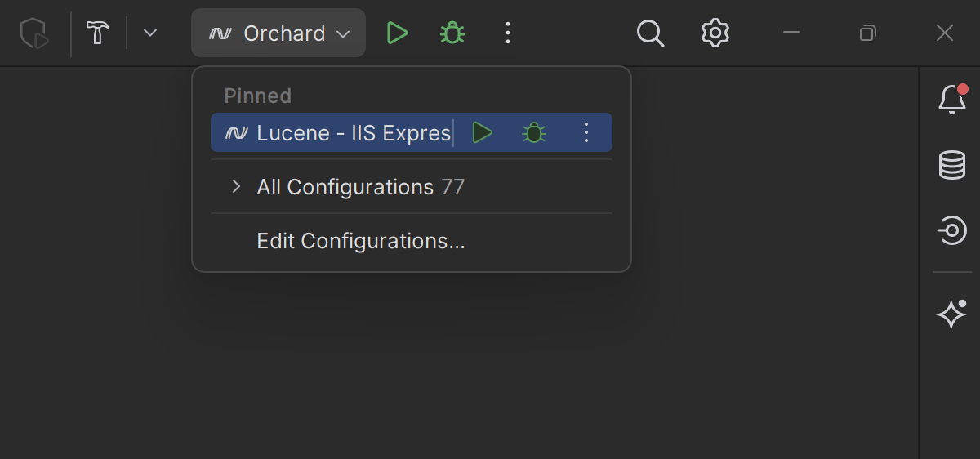Image resolution: width=980 pixels, height=459 pixels.
Task: Open the Orchard run configuration dropdown
Action: pyautogui.click(x=278, y=33)
